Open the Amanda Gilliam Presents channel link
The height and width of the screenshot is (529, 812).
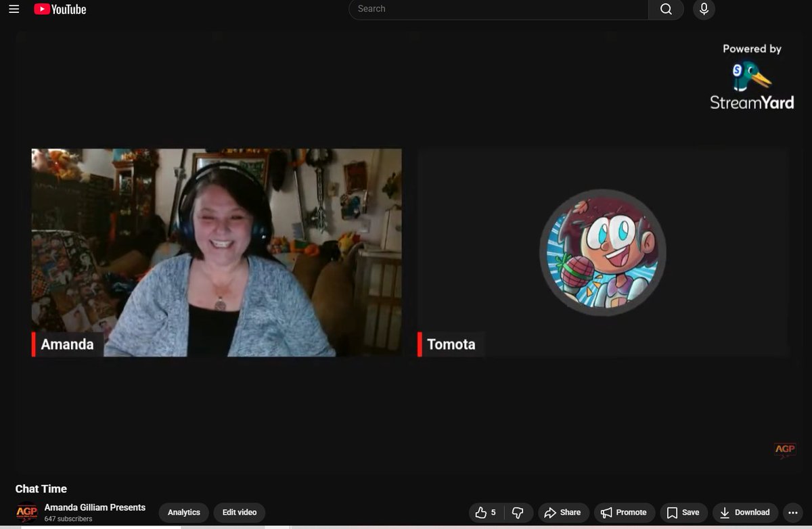coord(95,507)
